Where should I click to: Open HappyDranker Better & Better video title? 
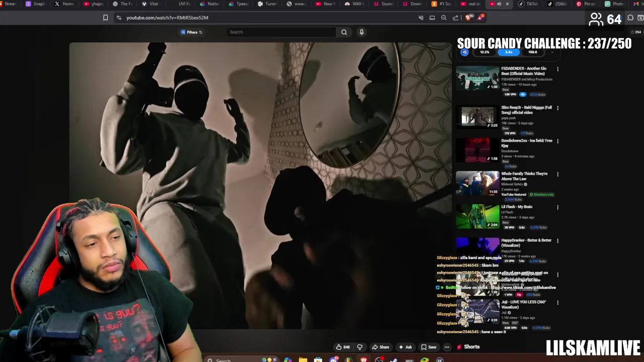point(526,242)
